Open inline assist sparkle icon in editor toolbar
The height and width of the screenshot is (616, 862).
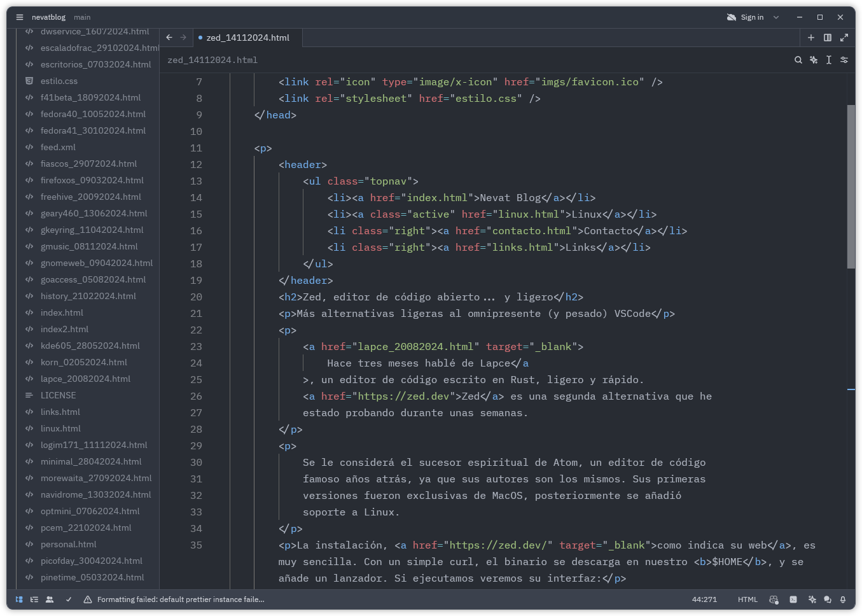814,60
